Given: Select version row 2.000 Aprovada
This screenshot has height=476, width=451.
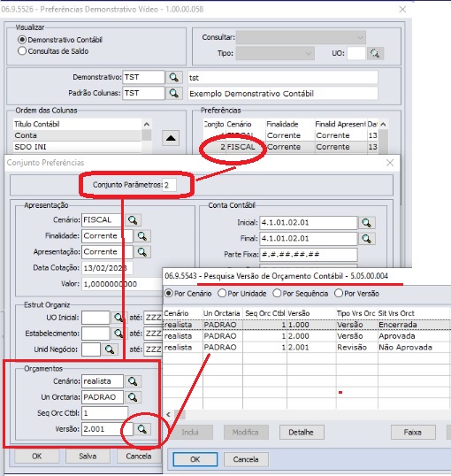Looking at the screenshot, I should (307, 336).
